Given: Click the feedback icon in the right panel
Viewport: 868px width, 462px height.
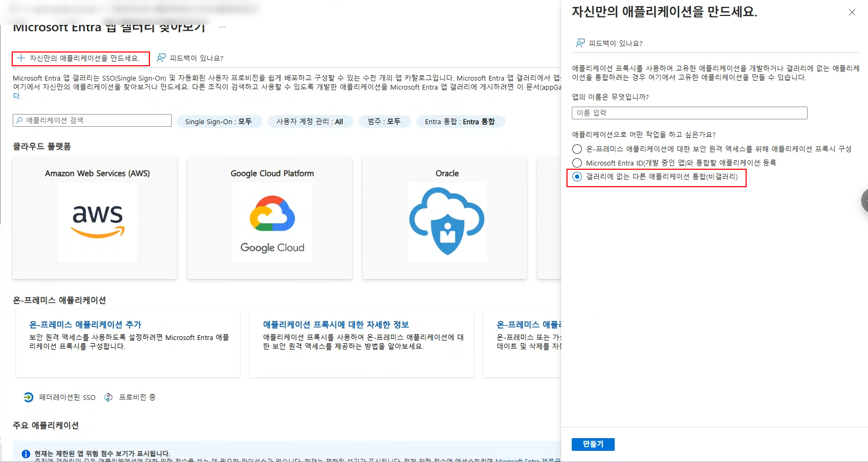Looking at the screenshot, I should 580,43.
